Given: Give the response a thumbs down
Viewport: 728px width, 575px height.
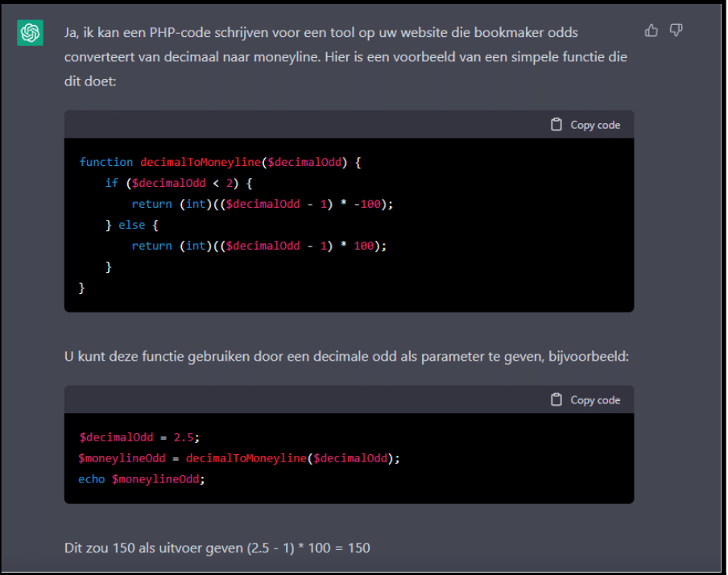Looking at the screenshot, I should 676,31.
